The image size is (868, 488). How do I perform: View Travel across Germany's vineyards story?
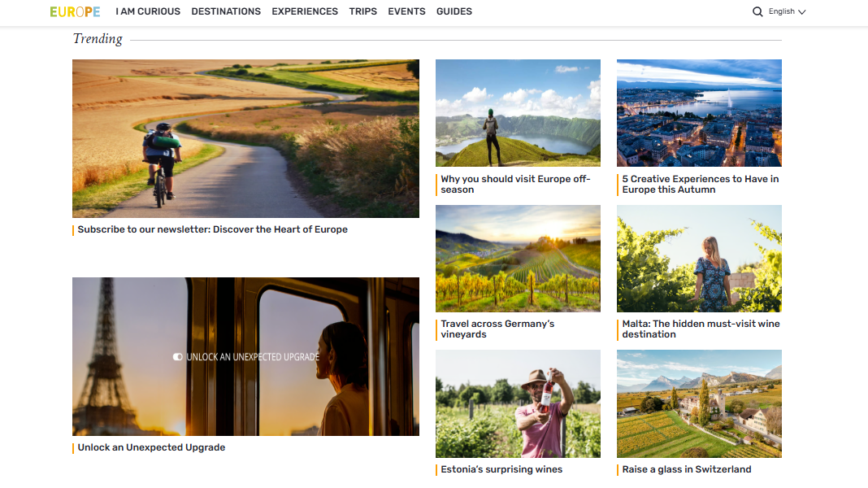pos(497,329)
